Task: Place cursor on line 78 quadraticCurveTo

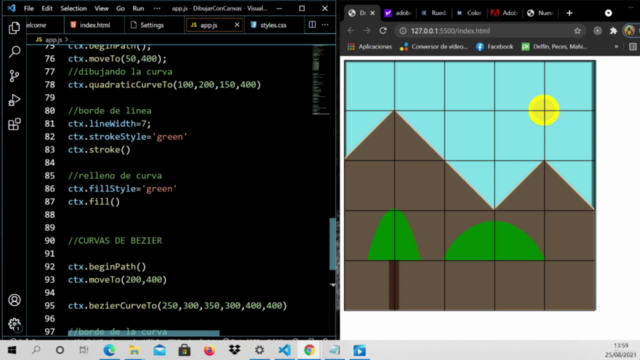Action: pos(164,84)
